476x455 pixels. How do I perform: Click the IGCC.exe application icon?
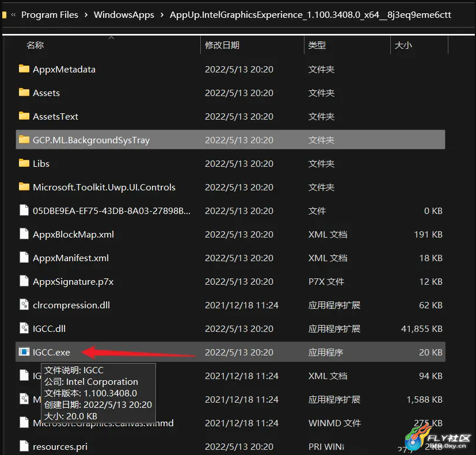click(24, 352)
